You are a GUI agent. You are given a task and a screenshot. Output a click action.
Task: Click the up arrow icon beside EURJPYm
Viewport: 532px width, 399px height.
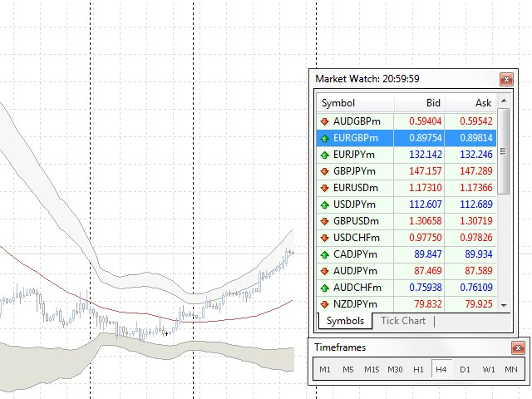(323, 155)
